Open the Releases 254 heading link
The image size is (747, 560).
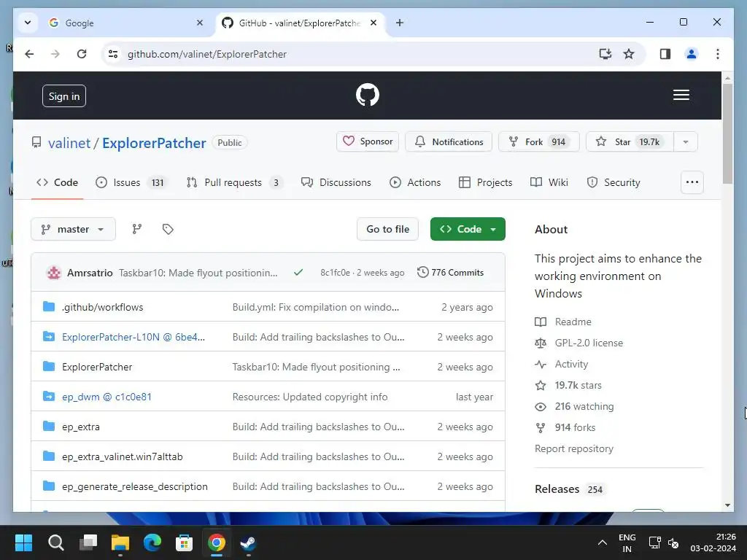(569, 489)
